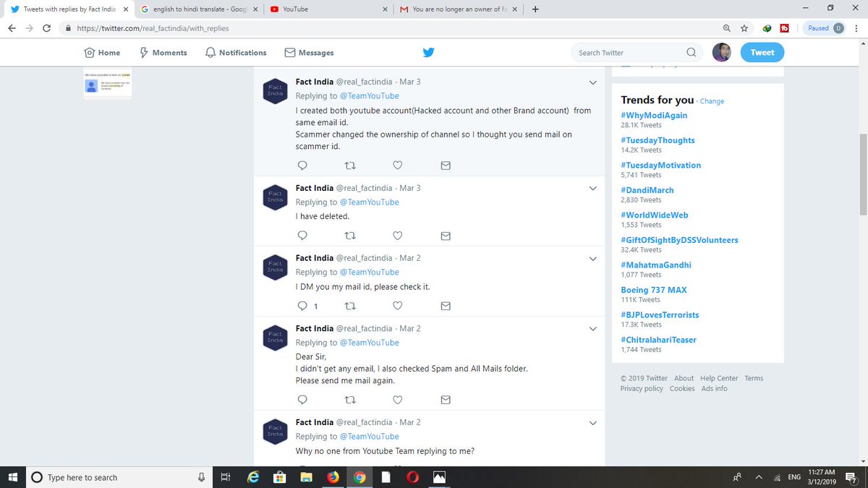
Task: Click the 'Type here to search' taskbar box
Action: (119, 477)
